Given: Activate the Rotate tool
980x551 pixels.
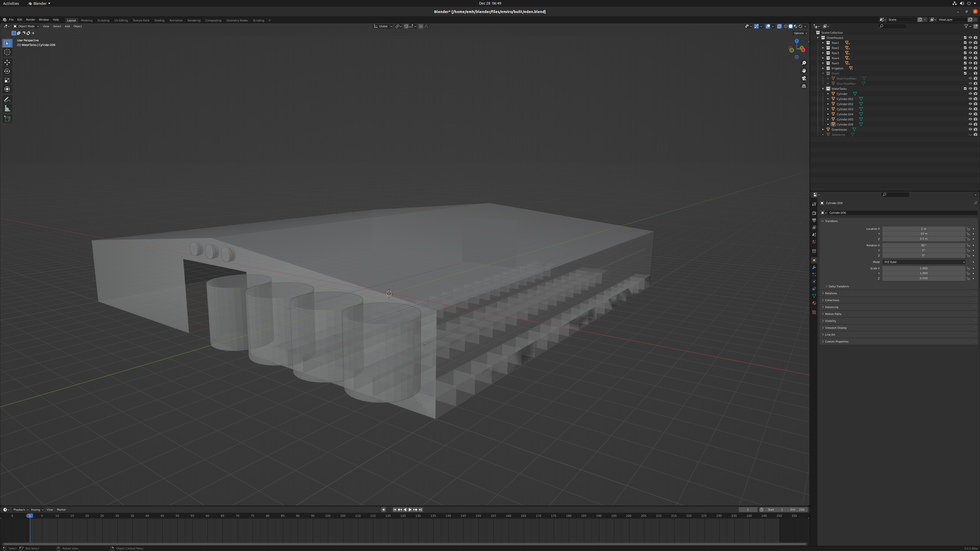Looking at the screenshot, I should coord(7,71).
